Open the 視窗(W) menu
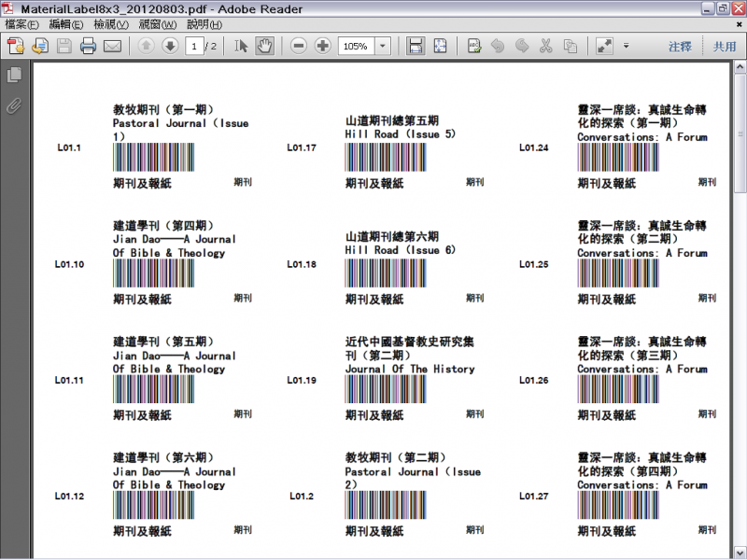This screenshot has height=560, width=747. (158, 24)
